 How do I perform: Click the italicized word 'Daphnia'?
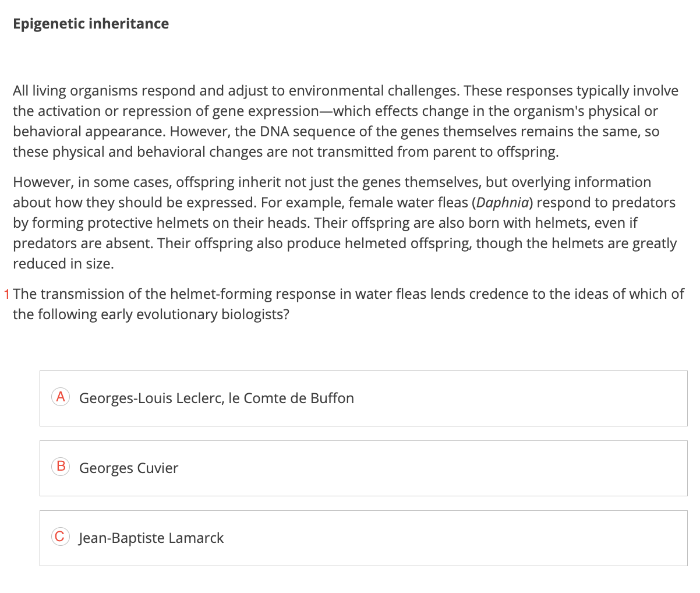[x=503, y=203]
